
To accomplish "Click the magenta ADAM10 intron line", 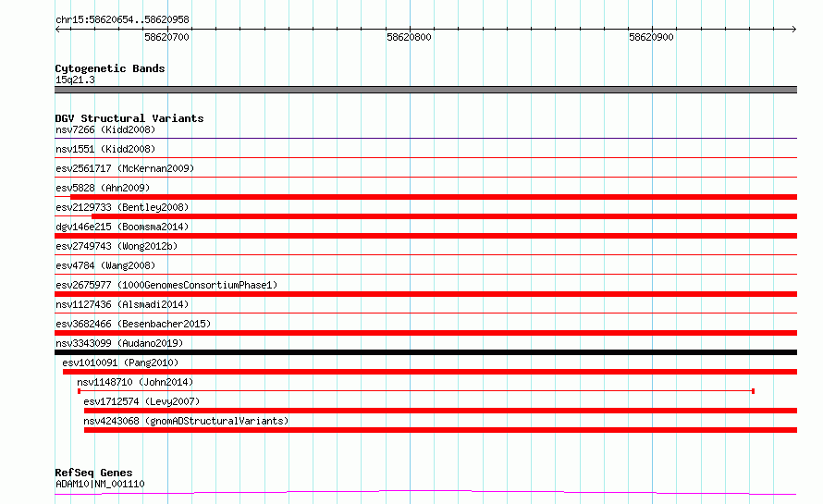I will tap(425, 492).
